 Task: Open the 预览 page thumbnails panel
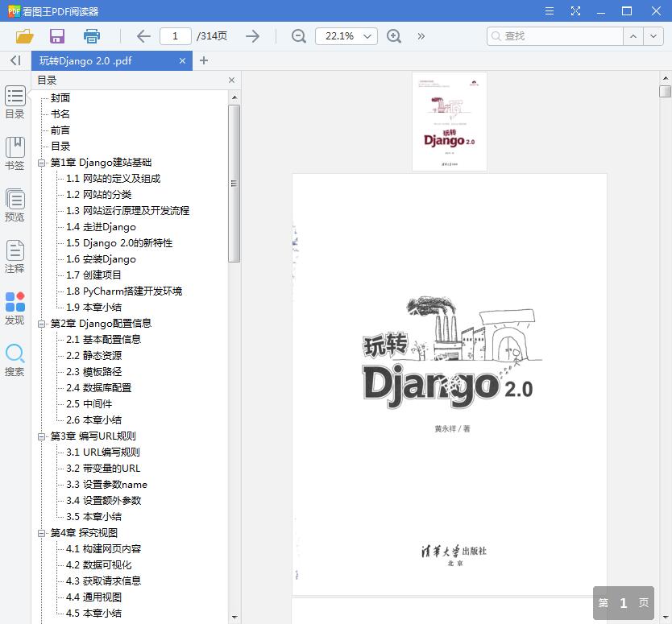coord(15,205)
